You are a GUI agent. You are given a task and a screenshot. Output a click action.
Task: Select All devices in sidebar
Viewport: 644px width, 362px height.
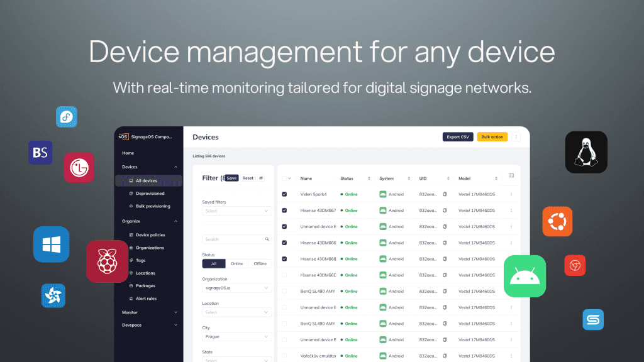(x=148, y=180)
